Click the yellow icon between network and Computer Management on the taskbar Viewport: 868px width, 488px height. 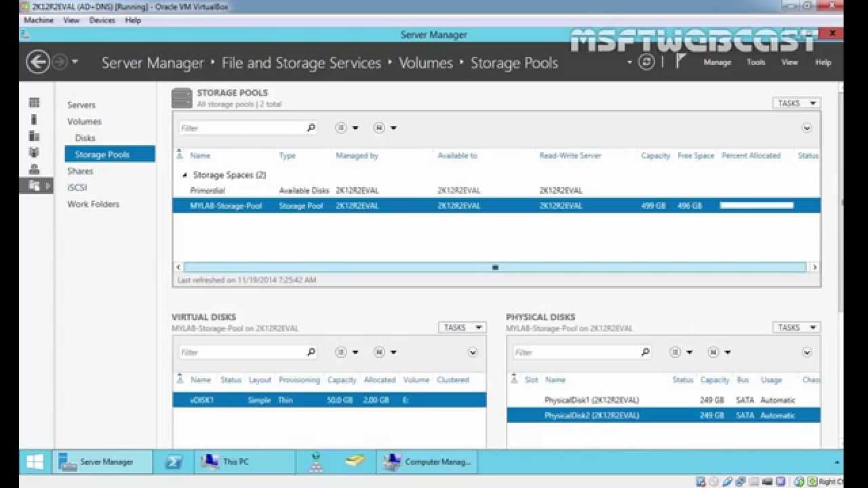pos(354,462)
